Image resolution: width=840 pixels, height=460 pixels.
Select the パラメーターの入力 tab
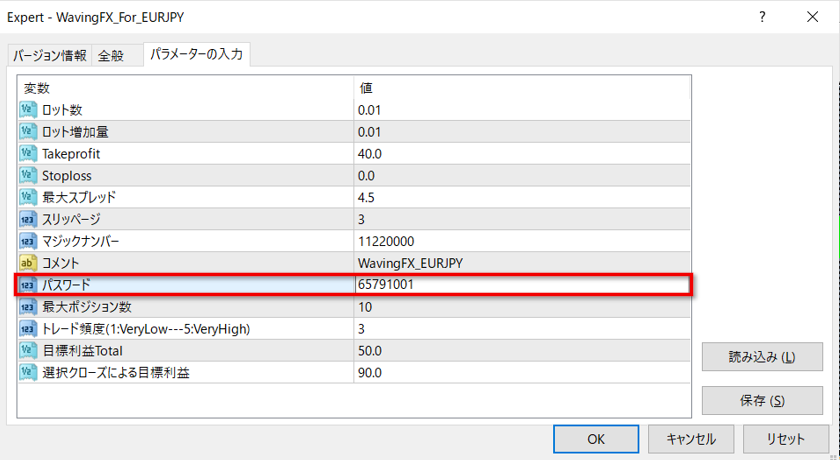pos(197,54)
